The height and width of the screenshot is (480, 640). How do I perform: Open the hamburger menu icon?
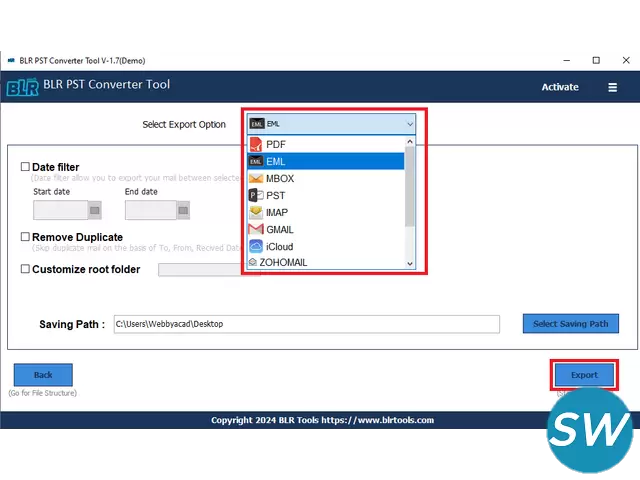point(612,87)
